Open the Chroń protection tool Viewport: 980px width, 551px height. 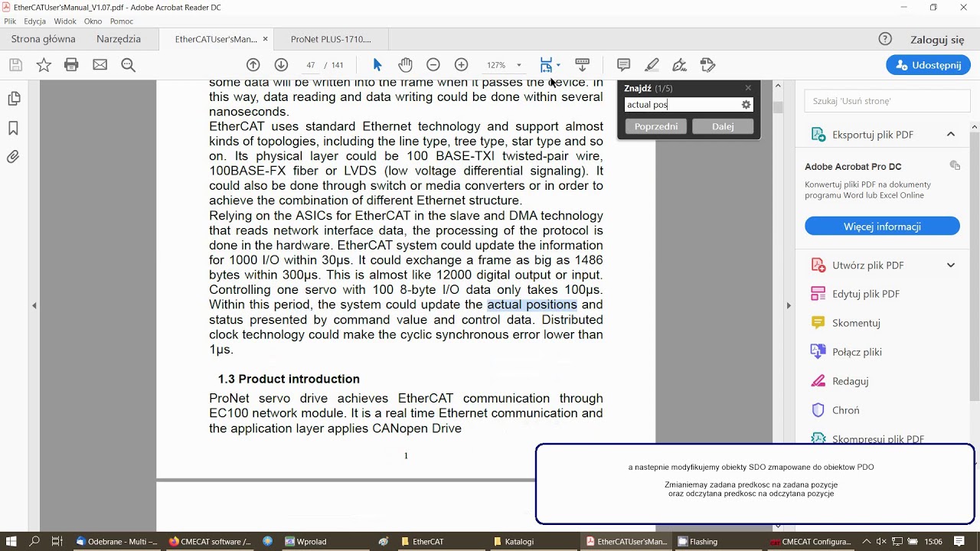pyautogui.click(x=846, y=410)
